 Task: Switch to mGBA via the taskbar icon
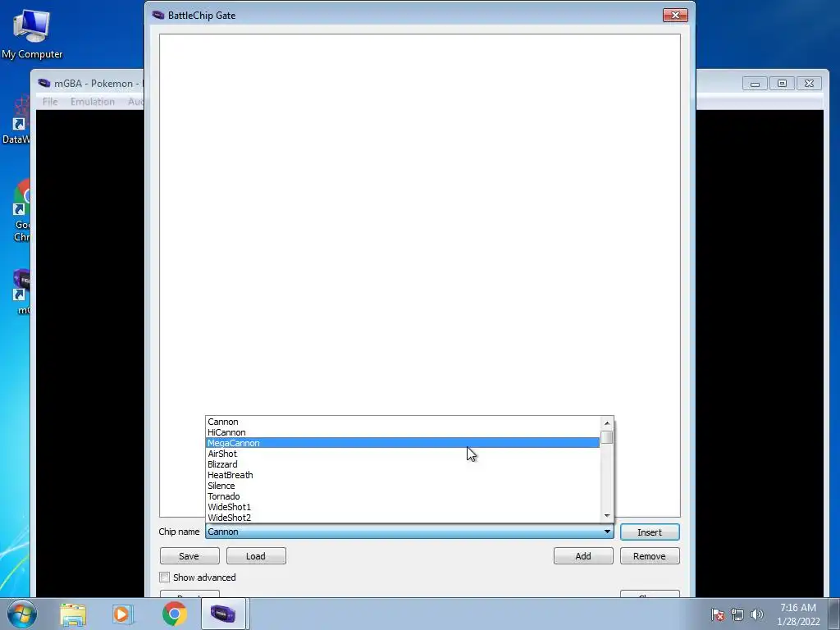[223, 614]
